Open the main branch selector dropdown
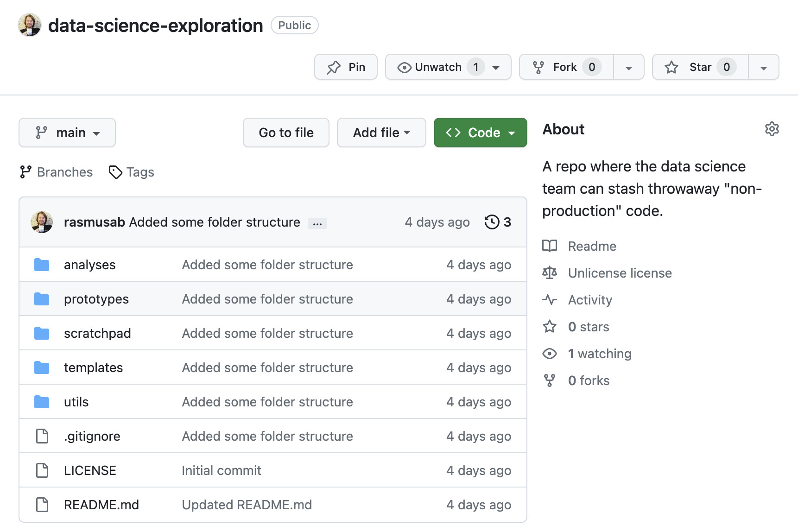This screenshot has height=532, width=798. (x=67, y=133)
